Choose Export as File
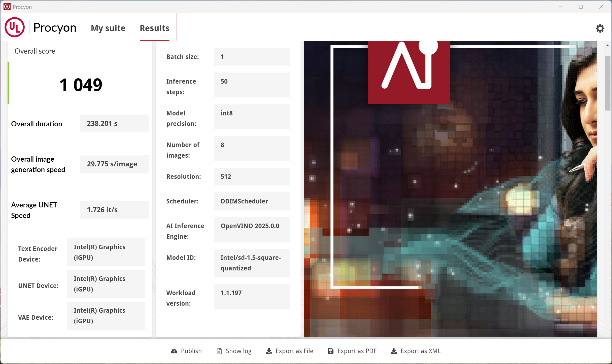Image resolution: width=612 pixels, height=364 pixels. [290, 351]
